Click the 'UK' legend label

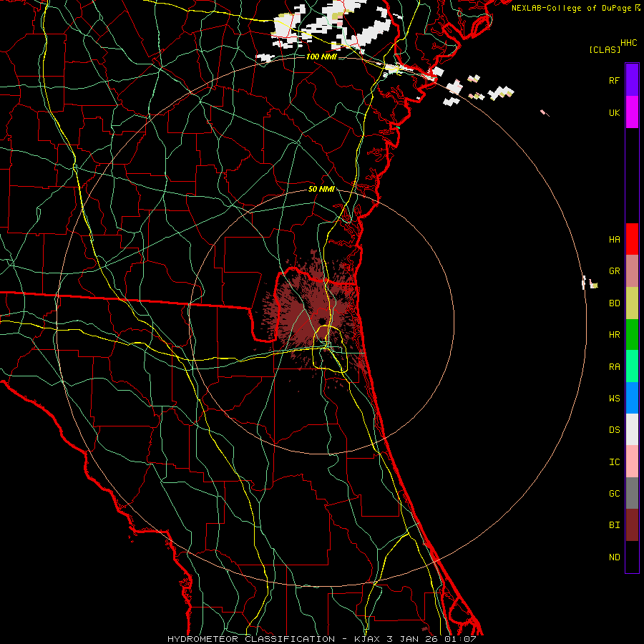tap(614, 112)
